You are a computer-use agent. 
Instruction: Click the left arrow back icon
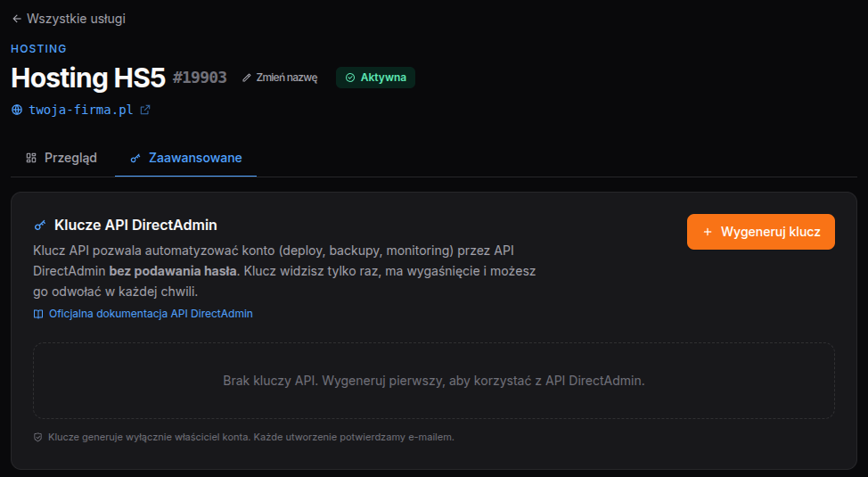point(17,19)
